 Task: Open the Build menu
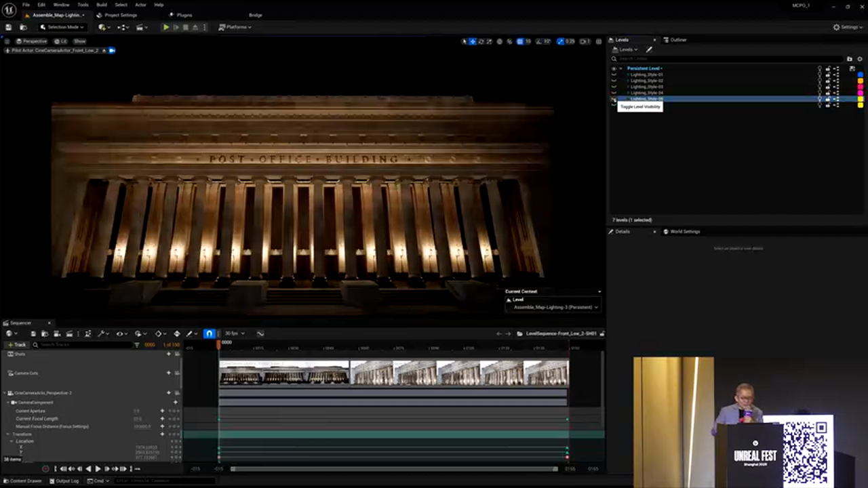101,5
